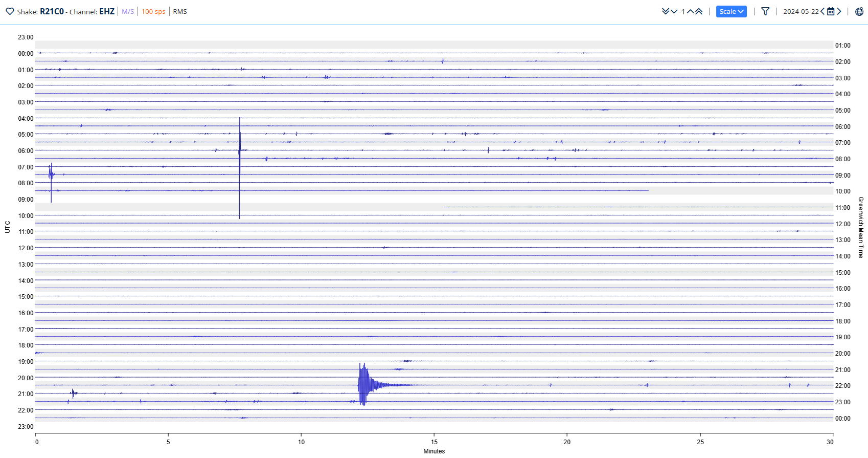
Task: Click the 16:00 label on UTC axis
Action: click(26, 313)
